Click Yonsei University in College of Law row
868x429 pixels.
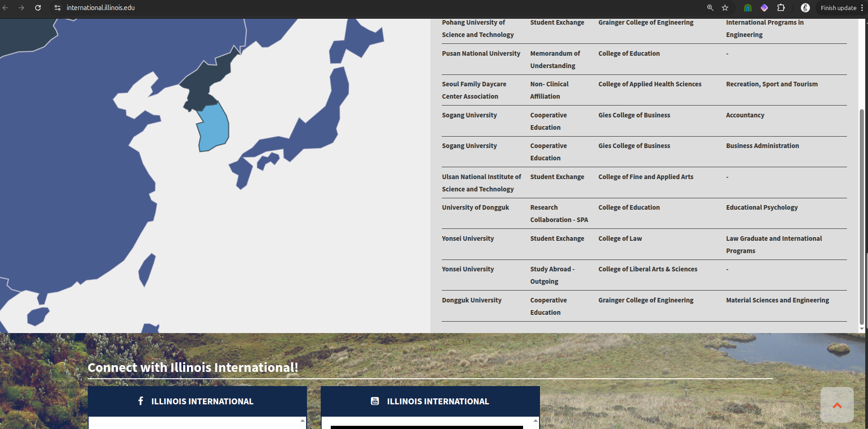tap(468, 238)
